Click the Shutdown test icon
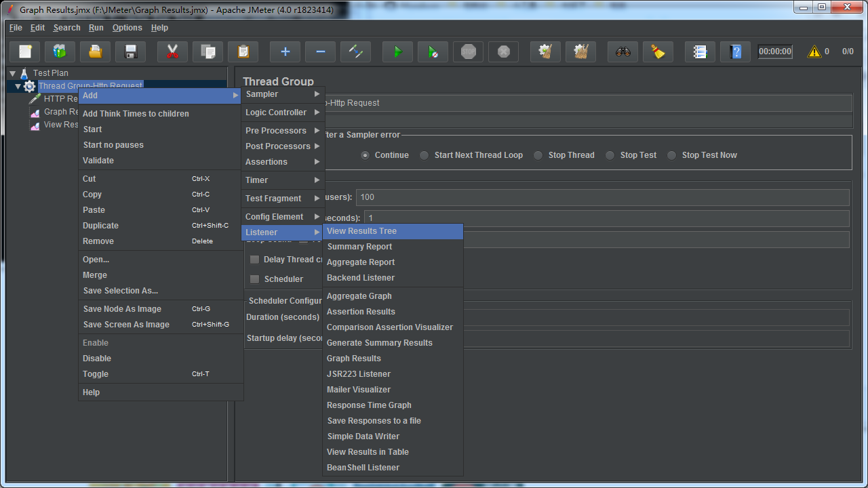 coord(504,52)
